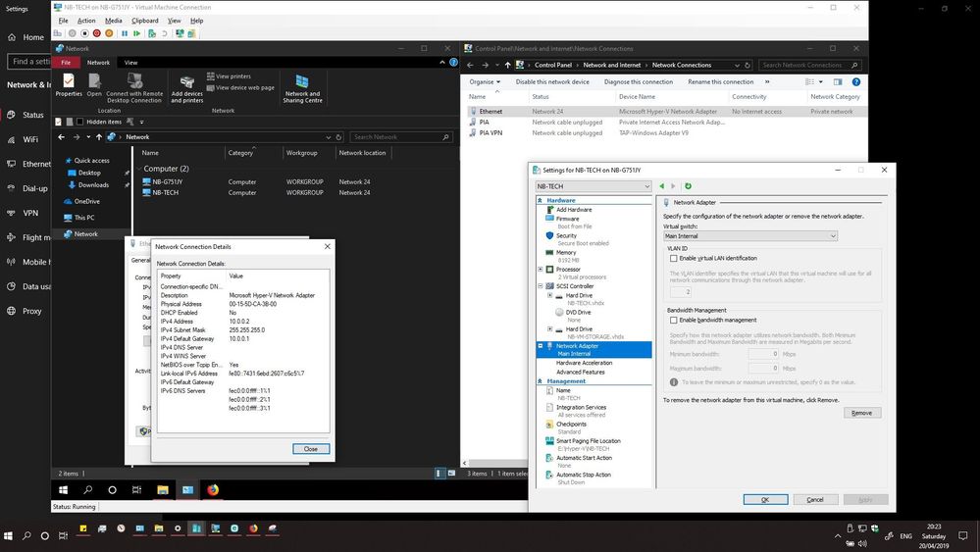Image resolution: width=980 pixels, height=552 pixels.
Task: Click the orange Save icon in the VM toolbar
Action: (x=109, y=33)
